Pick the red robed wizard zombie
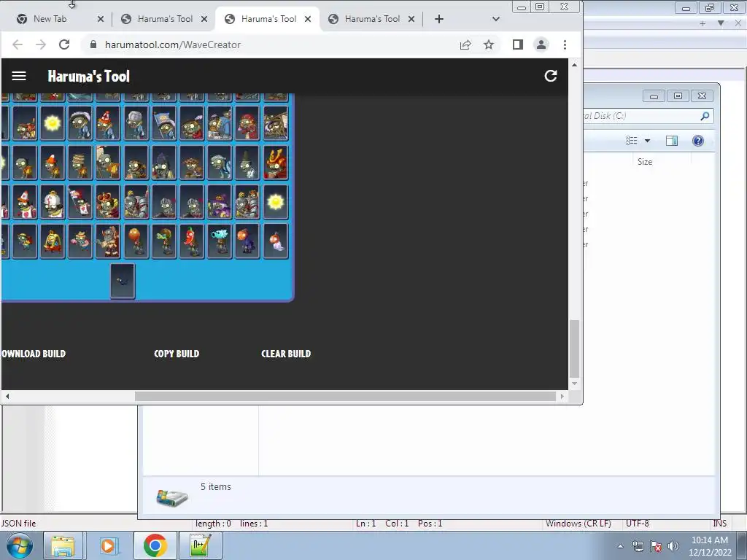 (248, 123)
